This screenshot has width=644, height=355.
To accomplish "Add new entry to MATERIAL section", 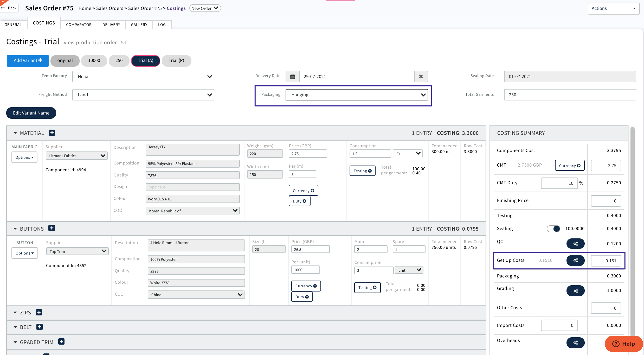I will click(x=52, y=133).
